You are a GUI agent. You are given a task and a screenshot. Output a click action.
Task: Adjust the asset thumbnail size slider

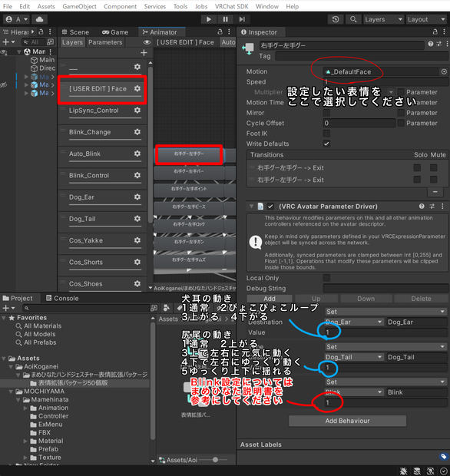[215, 460]
